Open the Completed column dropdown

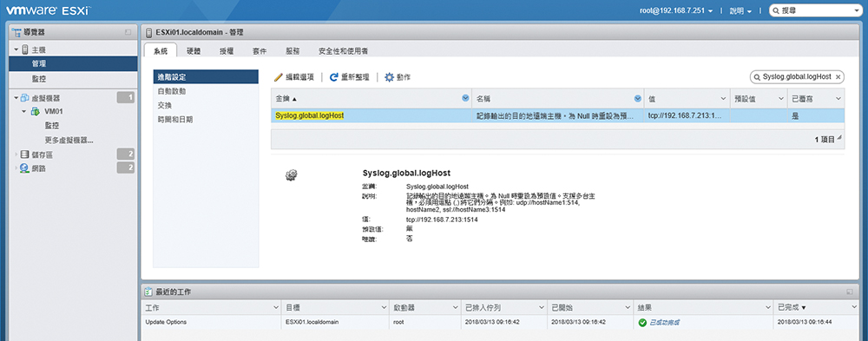tap(854, 306)
